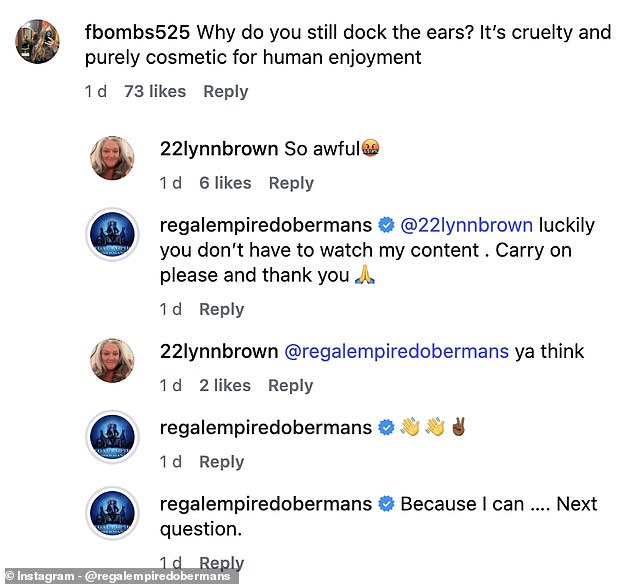Reply to the waving hands emoji comment
Image resolution: width=634 pixels, height=584 pixels.
[221, 462]
